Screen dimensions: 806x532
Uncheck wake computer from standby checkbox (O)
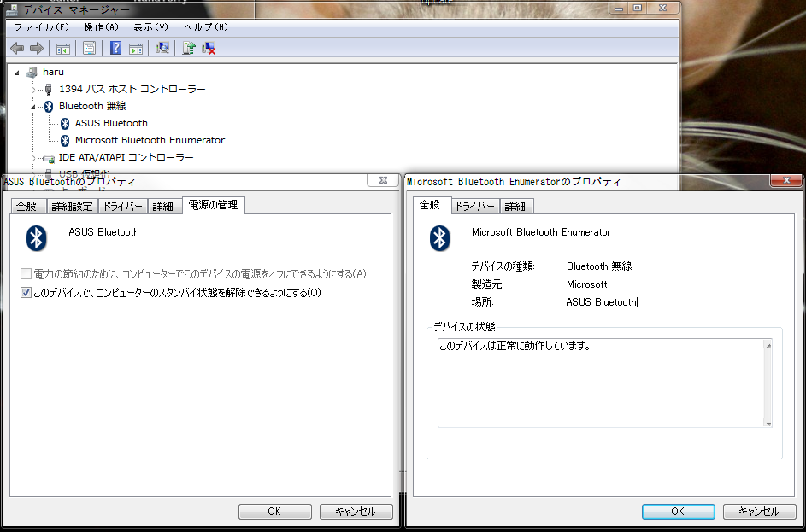[26, 293]
